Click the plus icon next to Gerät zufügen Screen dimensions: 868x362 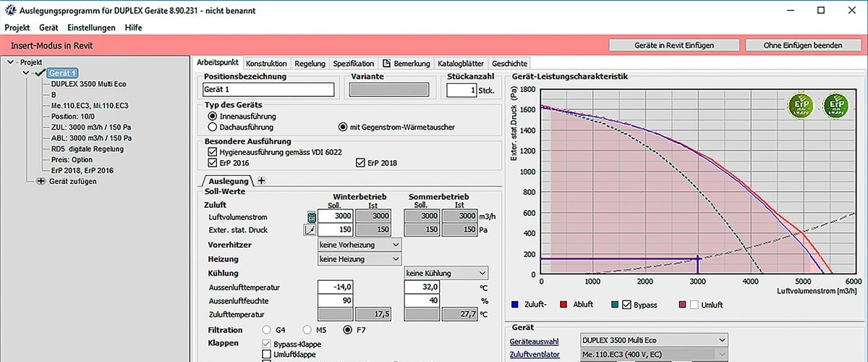click(x=40, y=181)
